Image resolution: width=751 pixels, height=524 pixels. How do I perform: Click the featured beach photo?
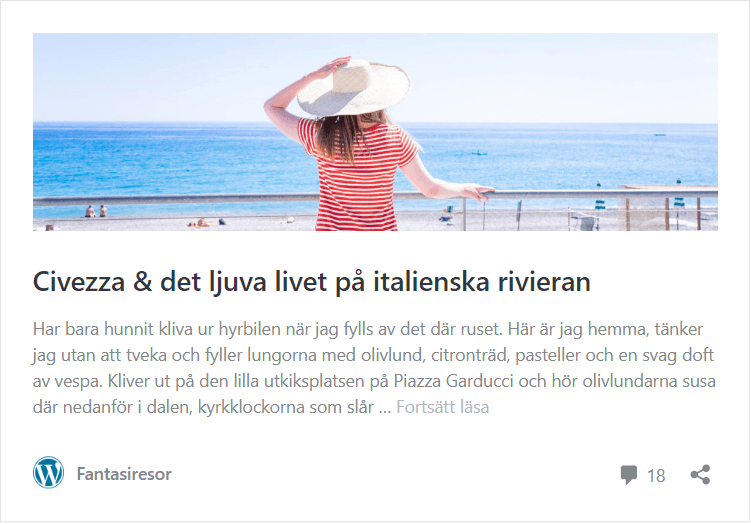(375, 132)
